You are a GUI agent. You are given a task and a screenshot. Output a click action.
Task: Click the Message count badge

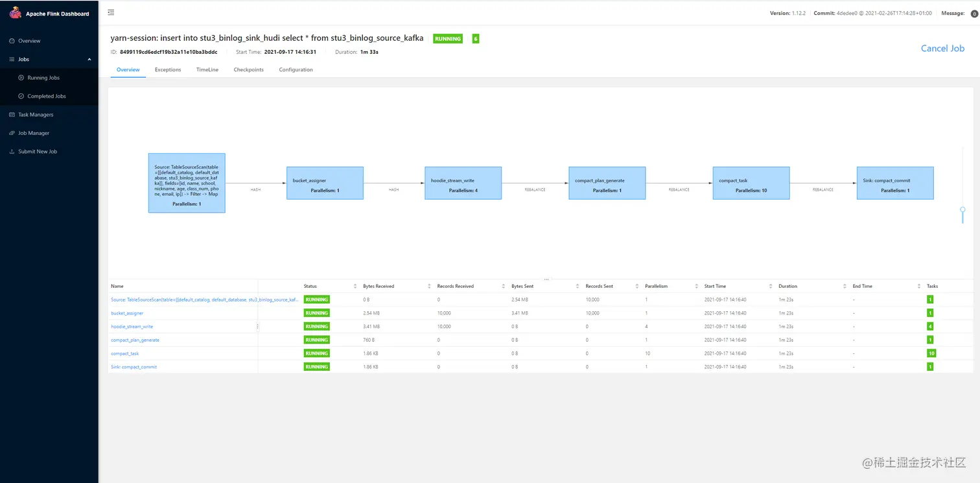click(974, 14)
